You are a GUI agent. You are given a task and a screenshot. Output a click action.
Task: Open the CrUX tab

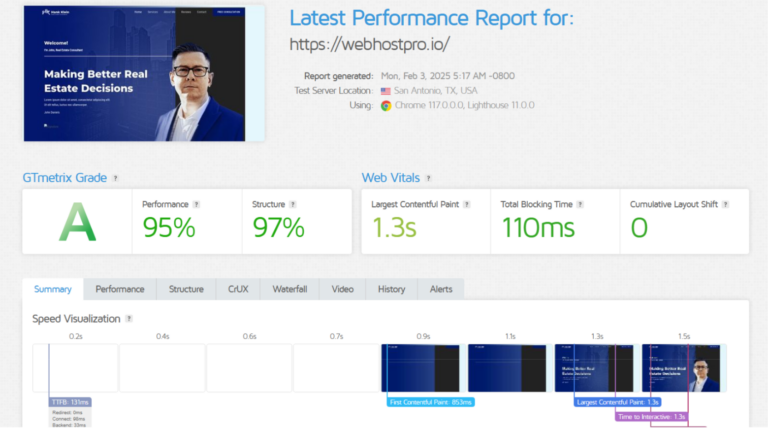238,289
